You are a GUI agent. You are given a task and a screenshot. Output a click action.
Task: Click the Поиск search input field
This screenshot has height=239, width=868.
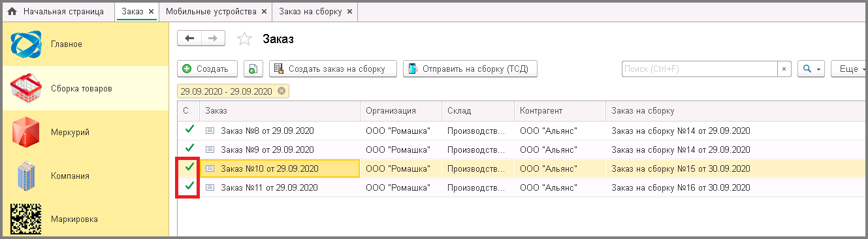pos(699,69)
